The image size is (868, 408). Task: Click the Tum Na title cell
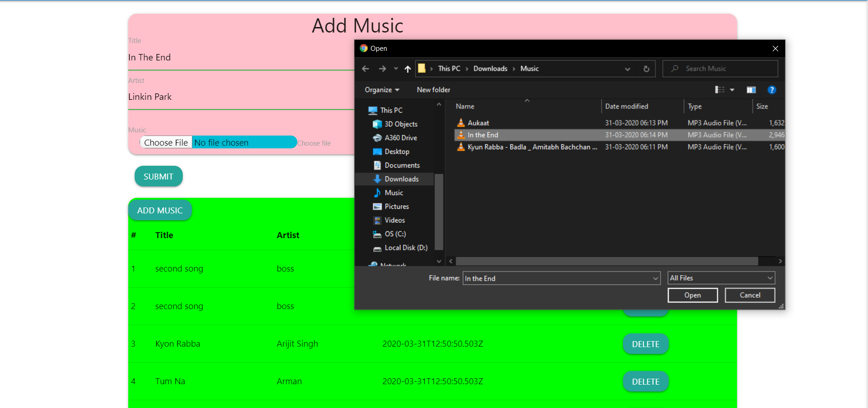[x=170, y=381]
